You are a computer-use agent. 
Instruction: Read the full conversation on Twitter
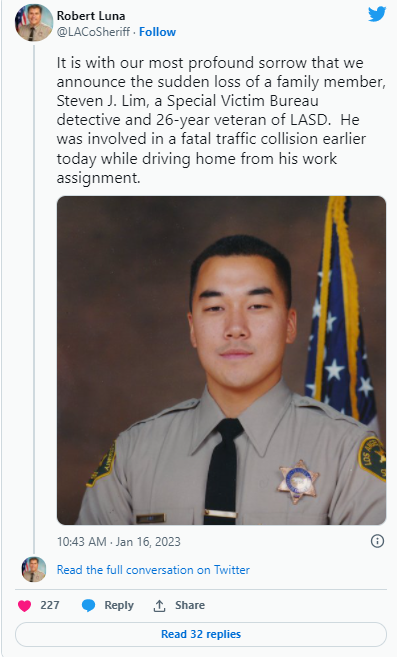(153, 570)
